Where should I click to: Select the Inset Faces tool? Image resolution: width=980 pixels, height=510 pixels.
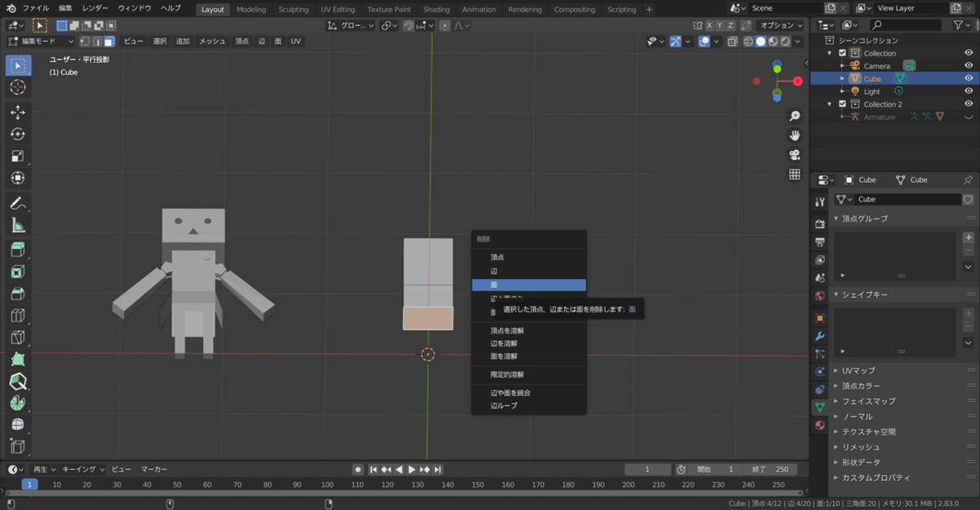click(x=18, y=273)
